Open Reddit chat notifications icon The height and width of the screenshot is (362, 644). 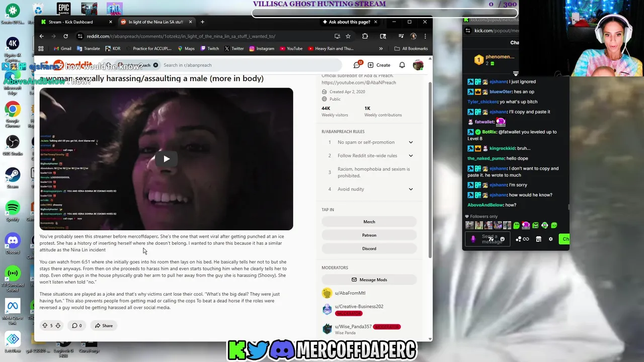[357, 65]
